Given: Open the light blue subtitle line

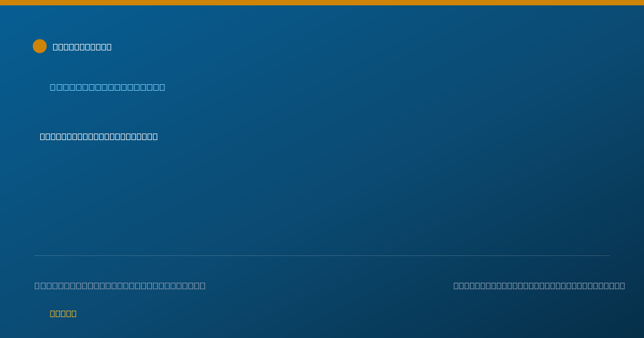Looking at the screenshot, I should [107, 87].
